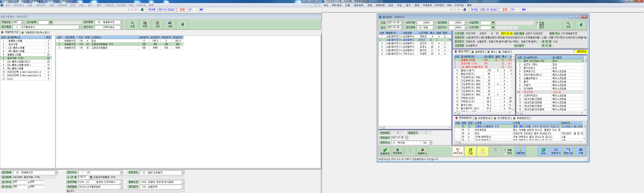The image size is (644, 193).
Task: Open the PACS조회 viewer icon
Action: coord(458,151)
